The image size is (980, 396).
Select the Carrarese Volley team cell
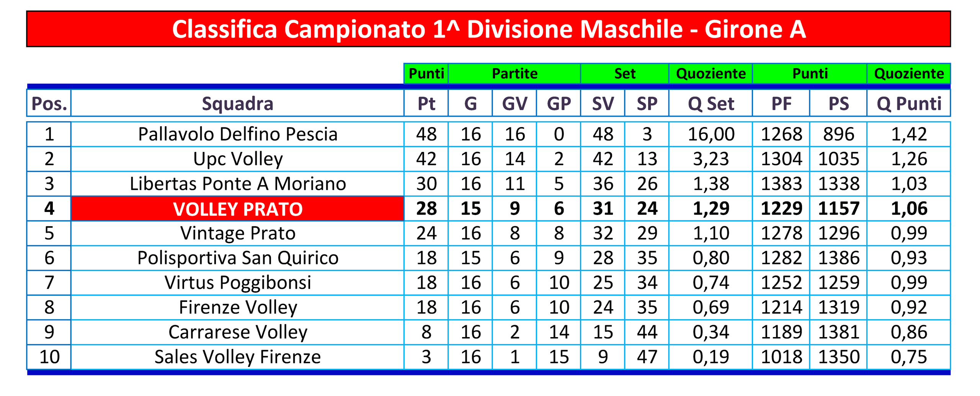click(237, 332)
